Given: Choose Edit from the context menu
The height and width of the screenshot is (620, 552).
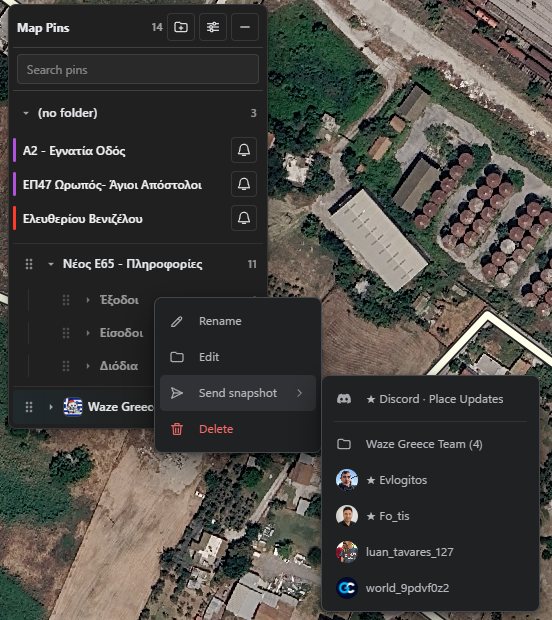Looking at the screenshot, I should [238, 357].
